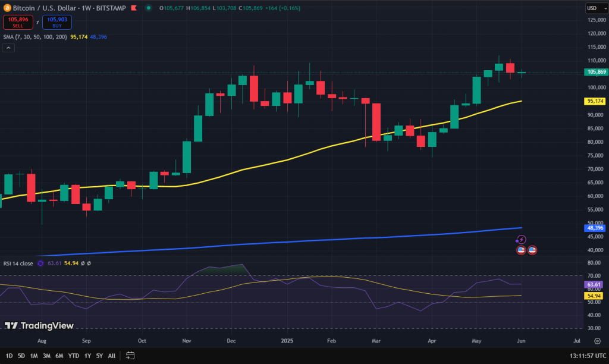Click the RSI 14 close indicator label
609x364 pixels.
tap(18, 263)
